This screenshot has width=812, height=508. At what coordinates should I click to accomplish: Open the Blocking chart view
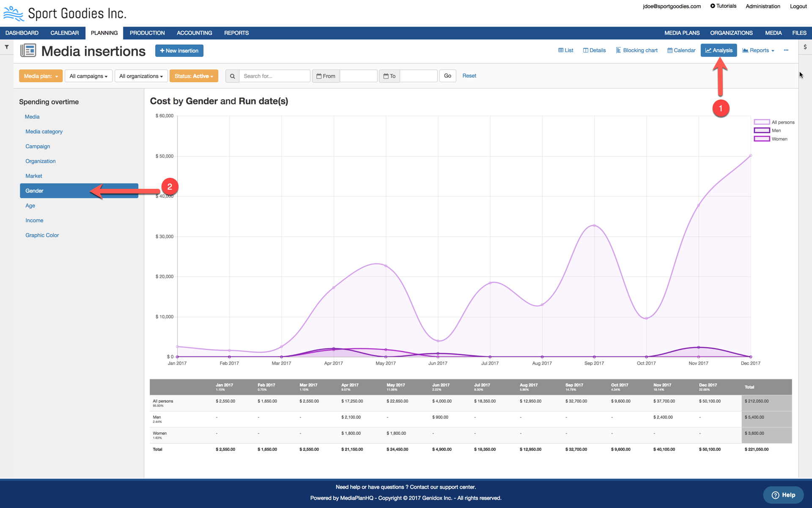click(x=636, y=50)
